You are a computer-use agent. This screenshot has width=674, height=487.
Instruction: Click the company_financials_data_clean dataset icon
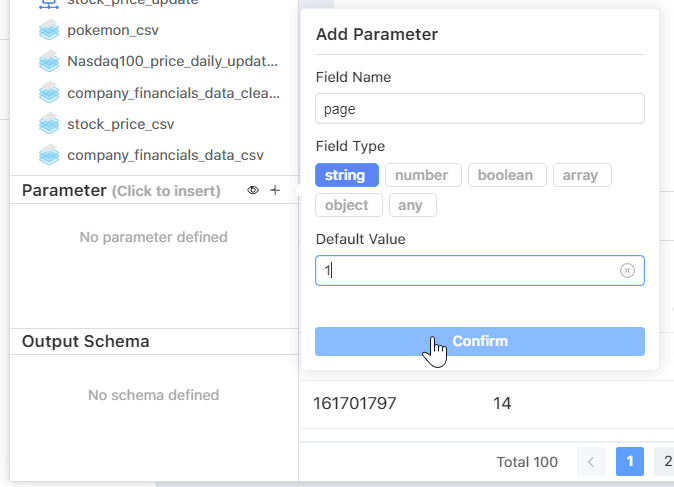pos(50,93)
